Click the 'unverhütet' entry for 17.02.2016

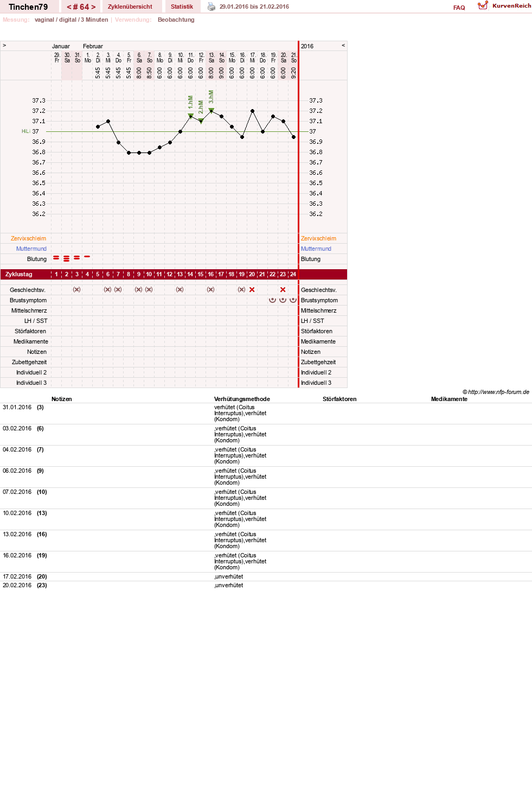pyautogui.click(x=229, y=576)
